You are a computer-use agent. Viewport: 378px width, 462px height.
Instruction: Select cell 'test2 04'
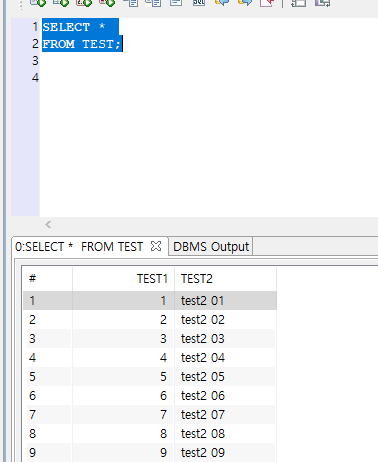(225, 358)
